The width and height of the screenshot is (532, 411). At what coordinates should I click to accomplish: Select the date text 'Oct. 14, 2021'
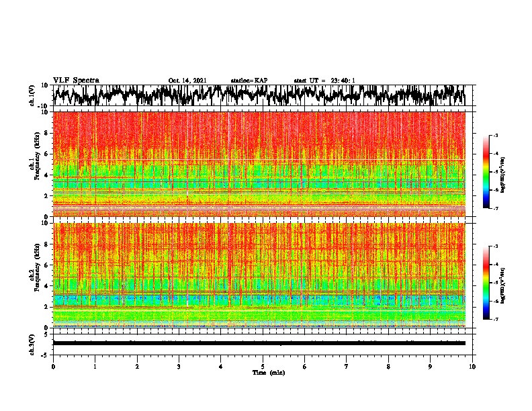coord(187,81)
